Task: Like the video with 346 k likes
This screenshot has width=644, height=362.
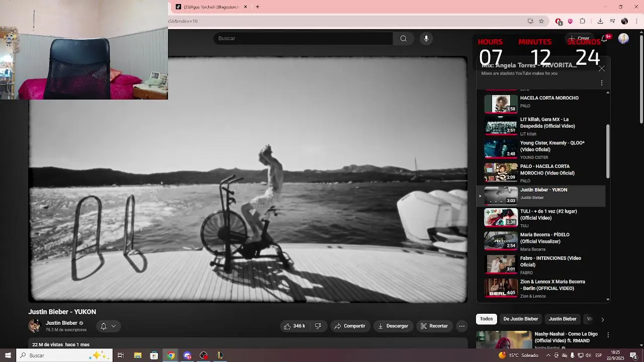Action: [x=294, y=326]
